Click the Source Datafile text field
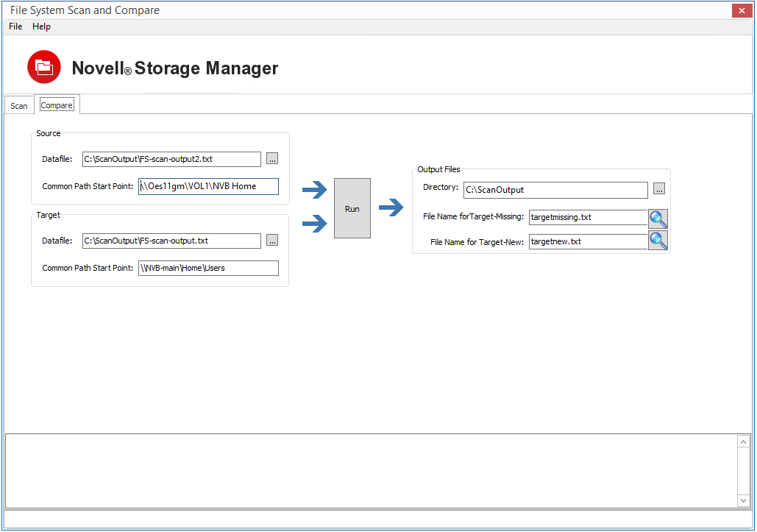The width and height of the screenshot is (757, 532). tap(171, 159)
